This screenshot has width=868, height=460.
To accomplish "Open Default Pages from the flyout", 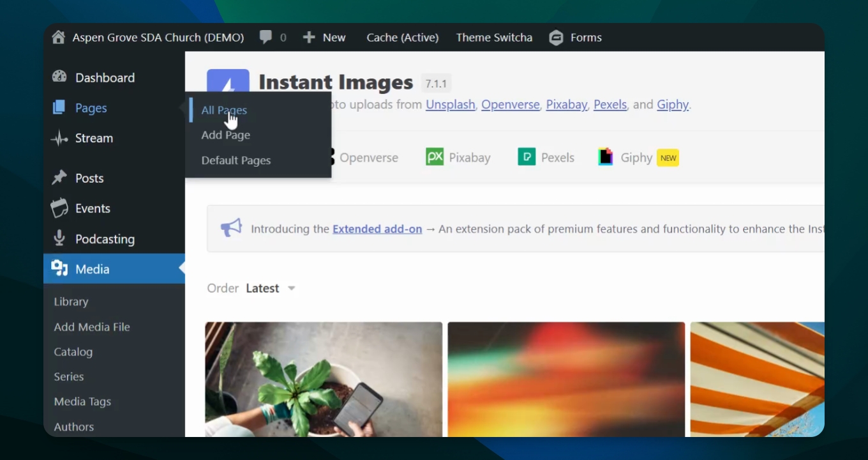I will point(236,160).
